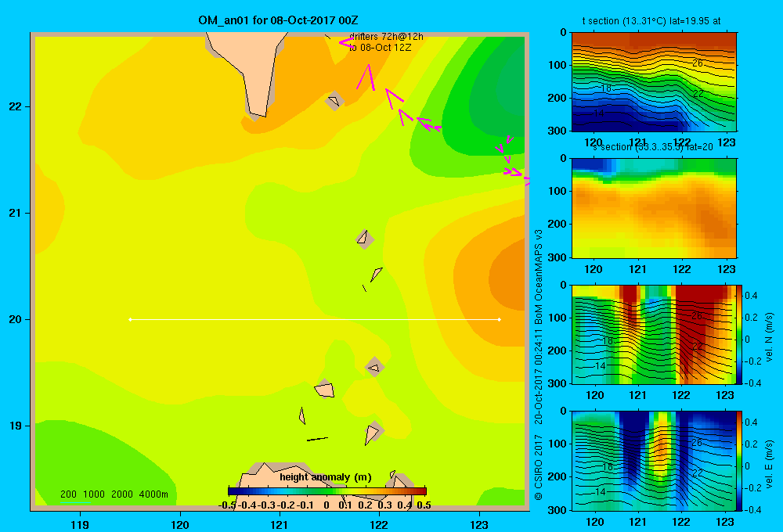Click the 't section (13..31°C)' panel title
This screenshot has width=783, height=532.
651,21
